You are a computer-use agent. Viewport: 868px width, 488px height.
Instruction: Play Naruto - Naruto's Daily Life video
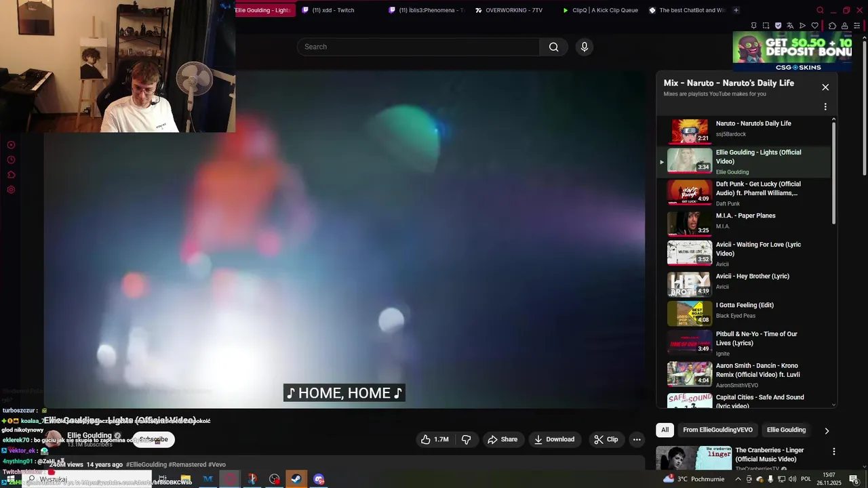[744, 131]
